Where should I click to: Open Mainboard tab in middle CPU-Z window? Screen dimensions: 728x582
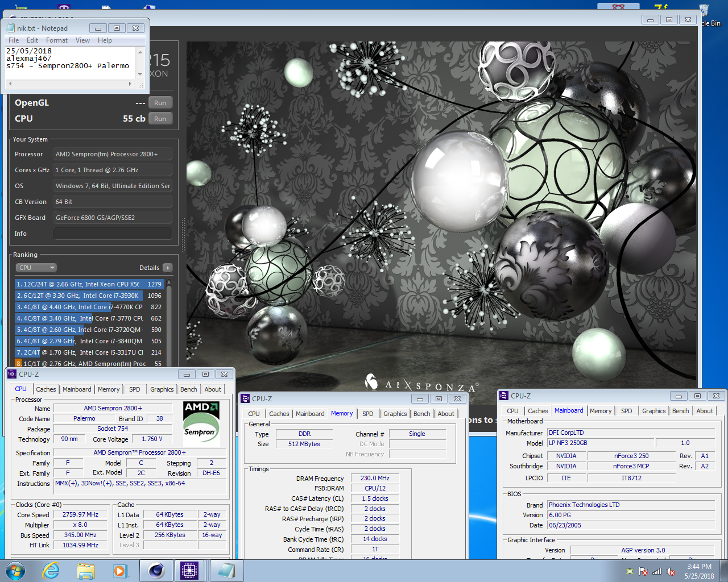310,414
